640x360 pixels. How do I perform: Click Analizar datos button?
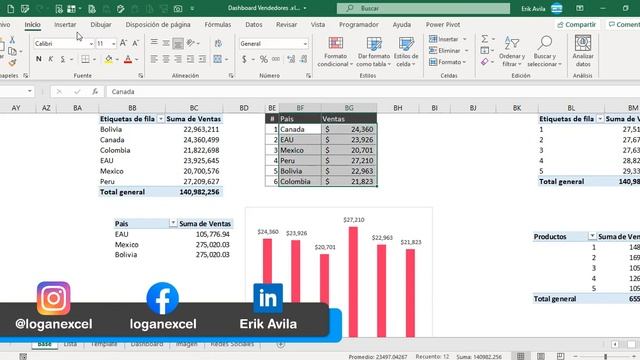coord(583,52)
